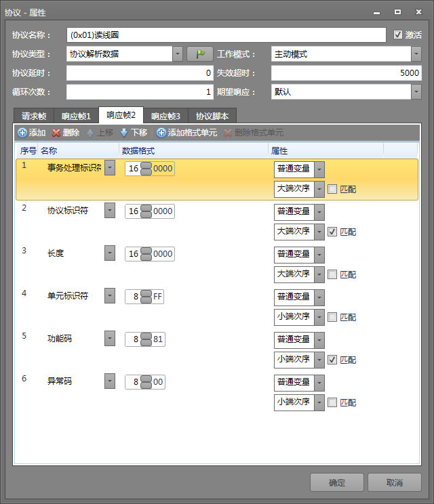Screen dimensions: 434x504
Task: Click the 失效超时 field showing 5000
Action: point(346,73)
